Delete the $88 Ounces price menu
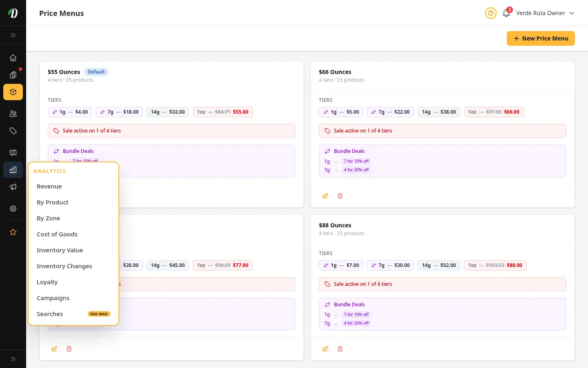Screen dimensions: 588x368 point(340,349)
